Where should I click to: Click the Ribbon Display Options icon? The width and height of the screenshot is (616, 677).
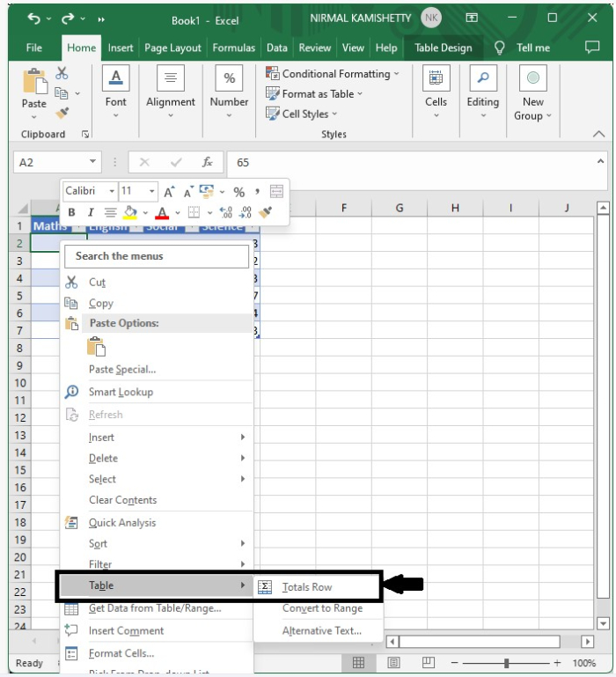472,18
